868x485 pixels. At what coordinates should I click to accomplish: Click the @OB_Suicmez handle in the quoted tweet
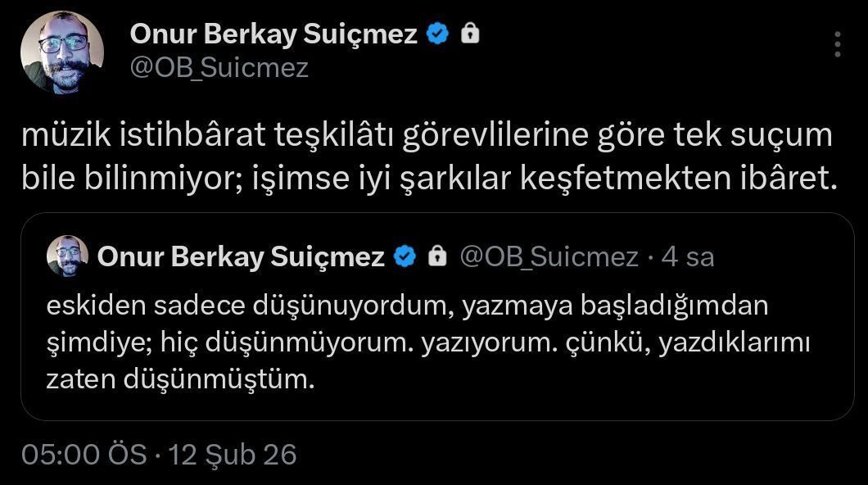pos(549,257)
